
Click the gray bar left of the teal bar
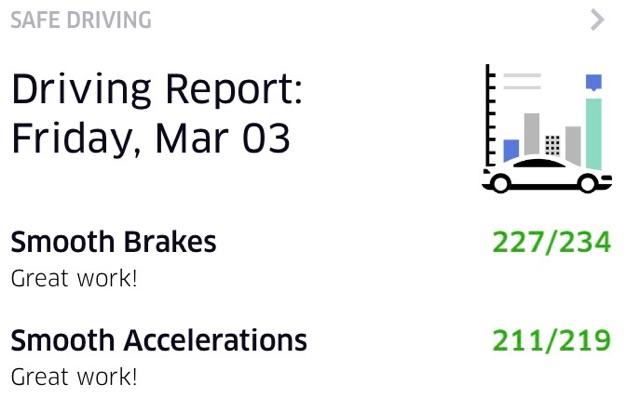pos(573,142)
